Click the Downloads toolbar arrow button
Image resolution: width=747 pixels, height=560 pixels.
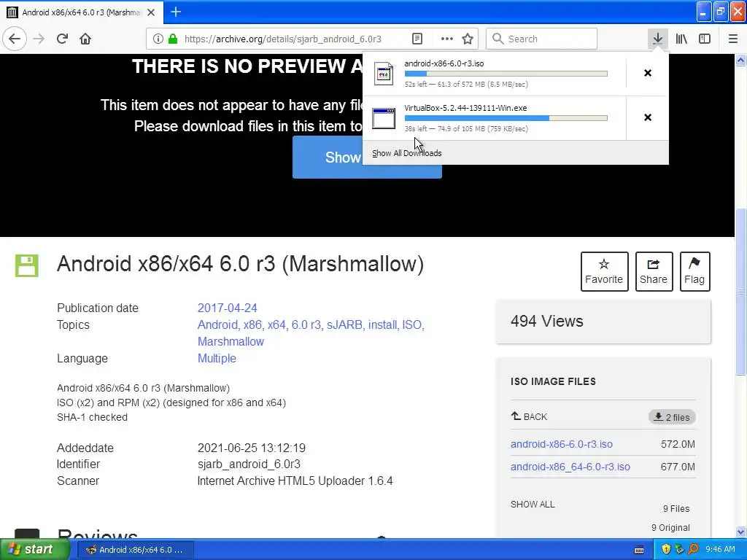tap(657, 39)
